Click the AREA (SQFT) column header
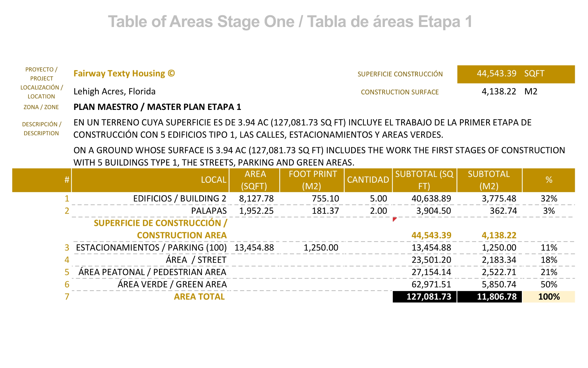The height and width of the screenshot is (368, 588). pyautogui.click(x=254, y=180)
